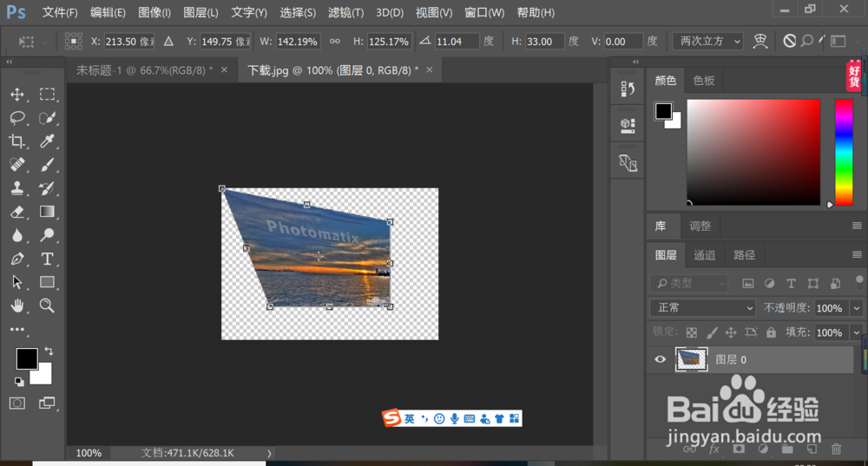The height and width of the screenshot is (466, 868).
Task: Lock all with padlock icon
Action: (771, 332)
